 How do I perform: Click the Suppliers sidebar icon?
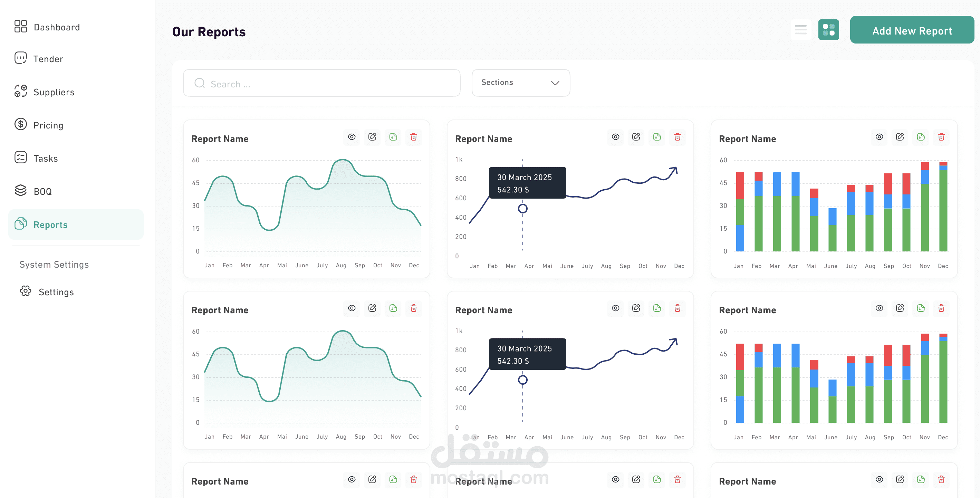tap(20, 91)
